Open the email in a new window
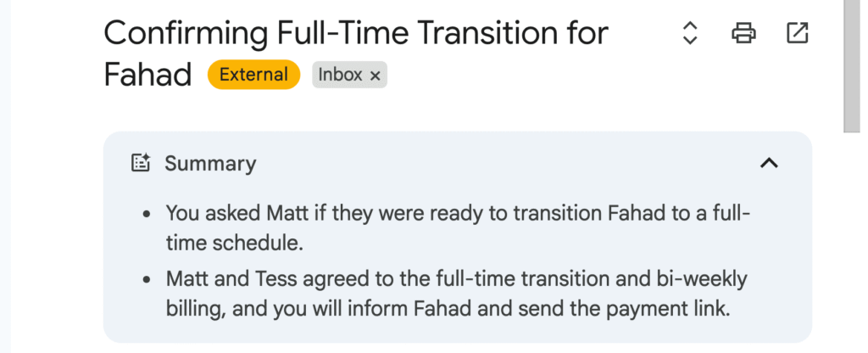Screen dimensions: 868x353 pyautogui.click(x=797, y=33)
